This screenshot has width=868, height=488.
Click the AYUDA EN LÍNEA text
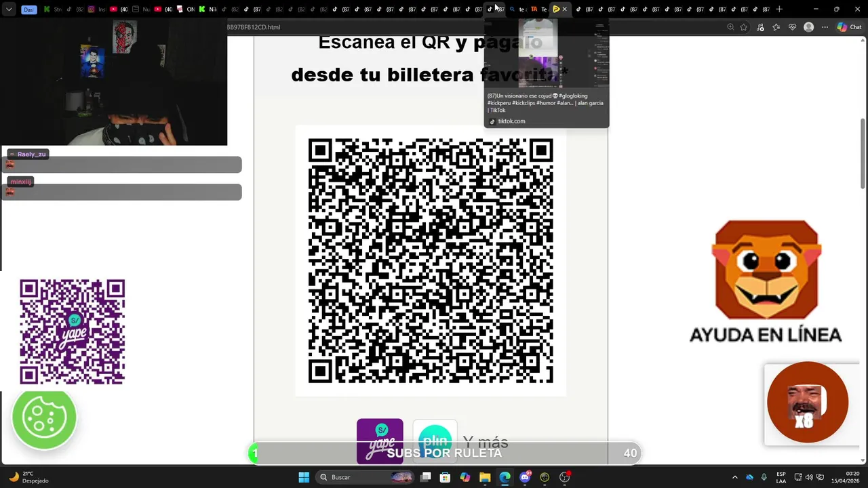tap(766, 335)
